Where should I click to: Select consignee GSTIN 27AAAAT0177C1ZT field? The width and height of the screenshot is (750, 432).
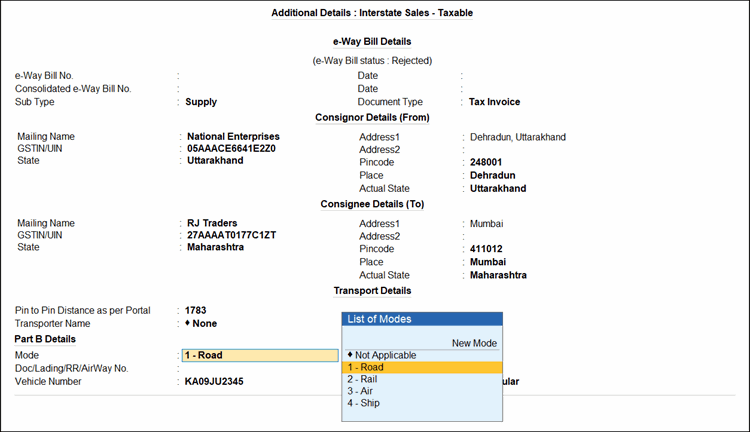click(x=231, y=235)
